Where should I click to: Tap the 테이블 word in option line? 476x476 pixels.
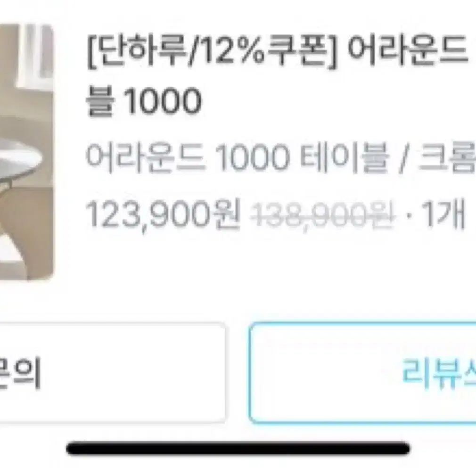[x=344, y=157]
